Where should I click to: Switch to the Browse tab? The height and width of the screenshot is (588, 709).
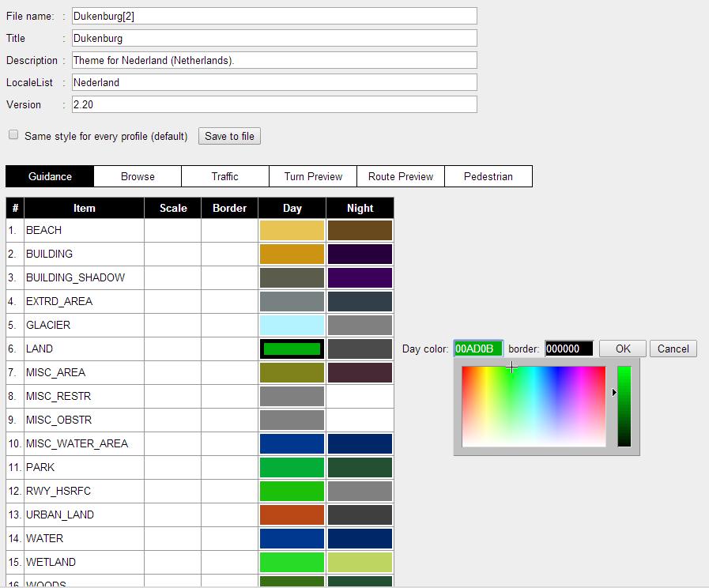(138, 176)
